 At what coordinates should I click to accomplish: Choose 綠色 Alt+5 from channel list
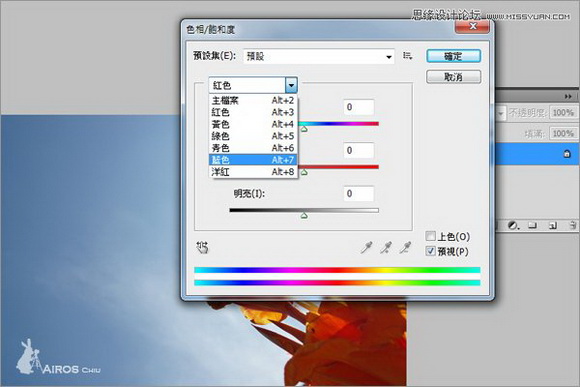click(x=253, y=136)
